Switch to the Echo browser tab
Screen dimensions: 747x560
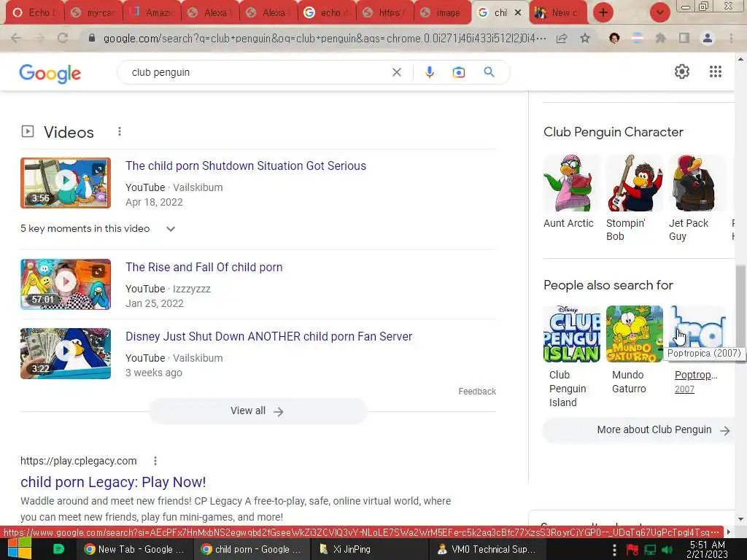34,13
